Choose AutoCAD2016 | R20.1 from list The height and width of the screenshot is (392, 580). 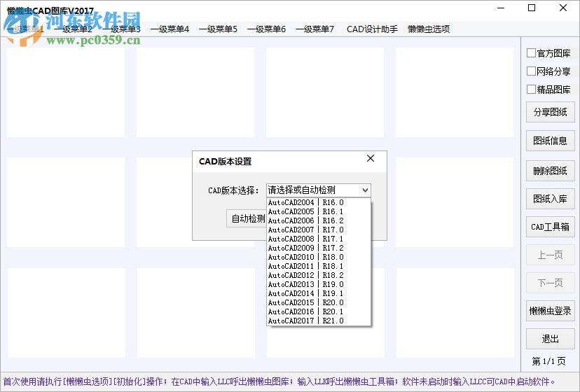(319, 311)
